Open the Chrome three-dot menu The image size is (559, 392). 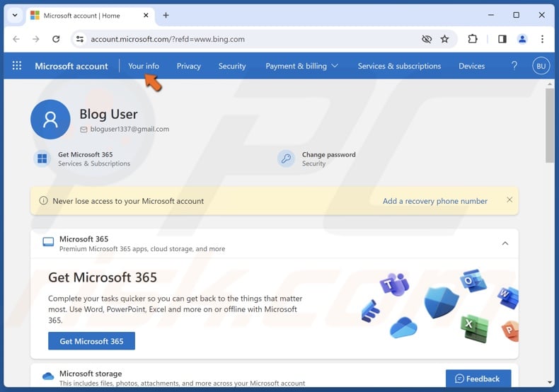tap(542, 39)
